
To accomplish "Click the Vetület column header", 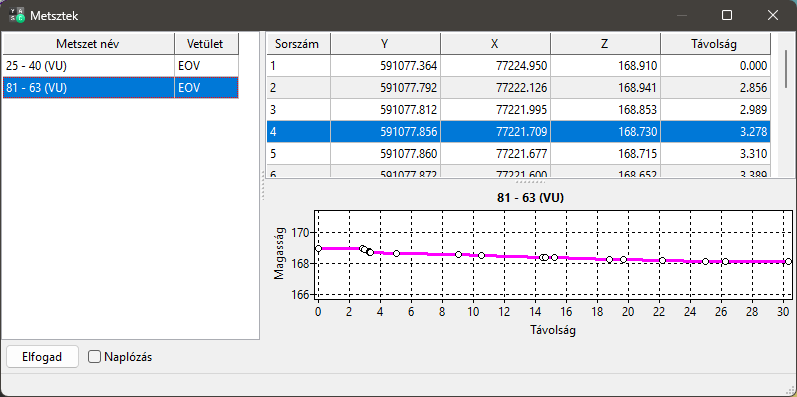I will [206, 44].
